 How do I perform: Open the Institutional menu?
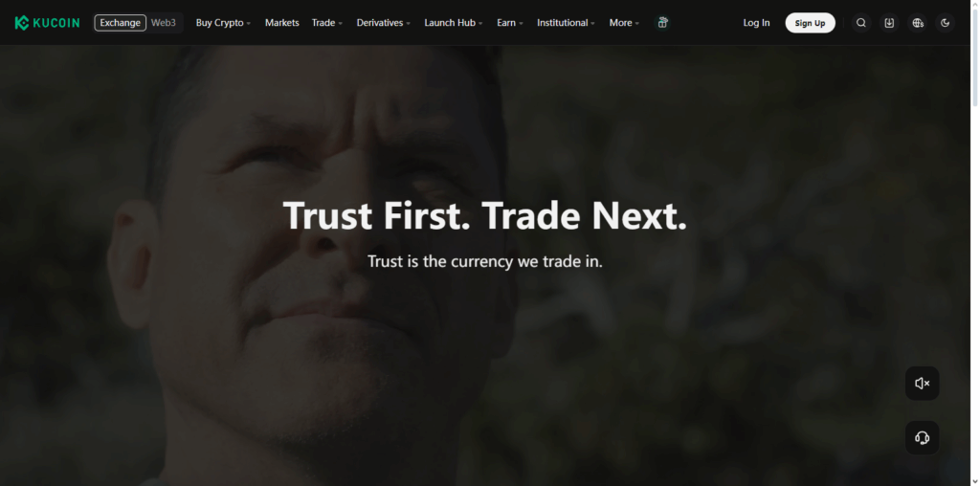pyautogui.click(x=567, y=23)
